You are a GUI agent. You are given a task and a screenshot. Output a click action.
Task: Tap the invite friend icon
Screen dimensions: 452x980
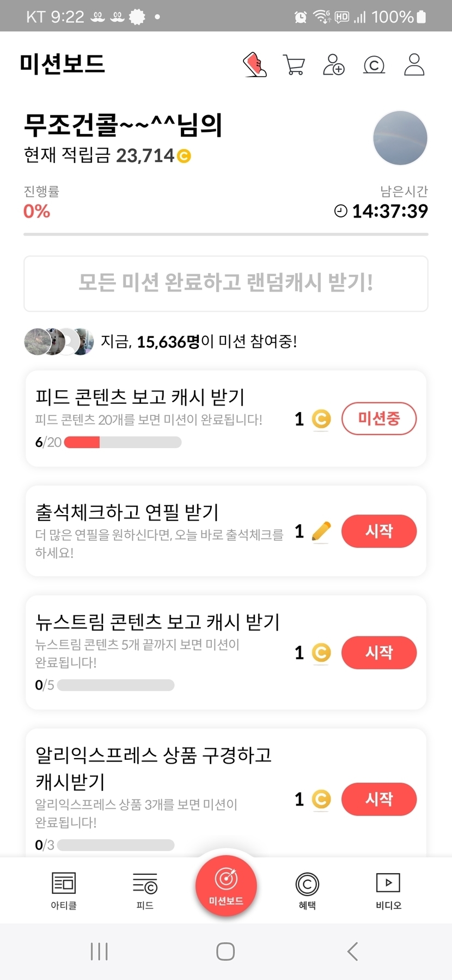(334, 65)
